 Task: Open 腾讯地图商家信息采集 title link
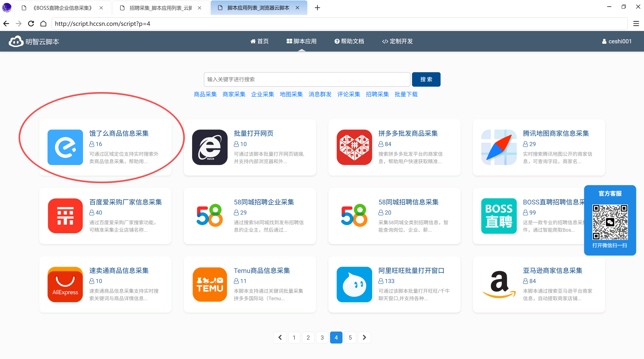point(556,133)
